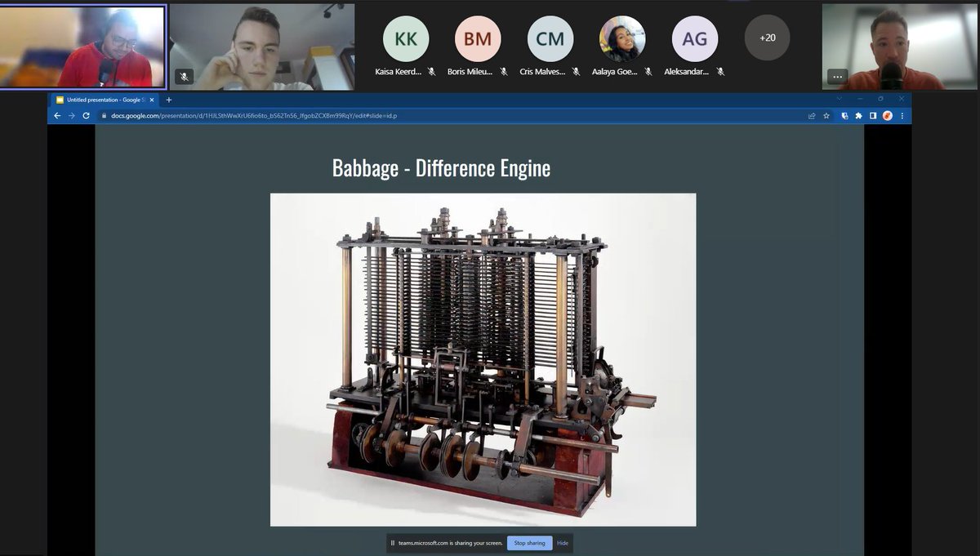Click Aalaya's profile photo avatar
The image size is (980, 556).
coord(622,38)
